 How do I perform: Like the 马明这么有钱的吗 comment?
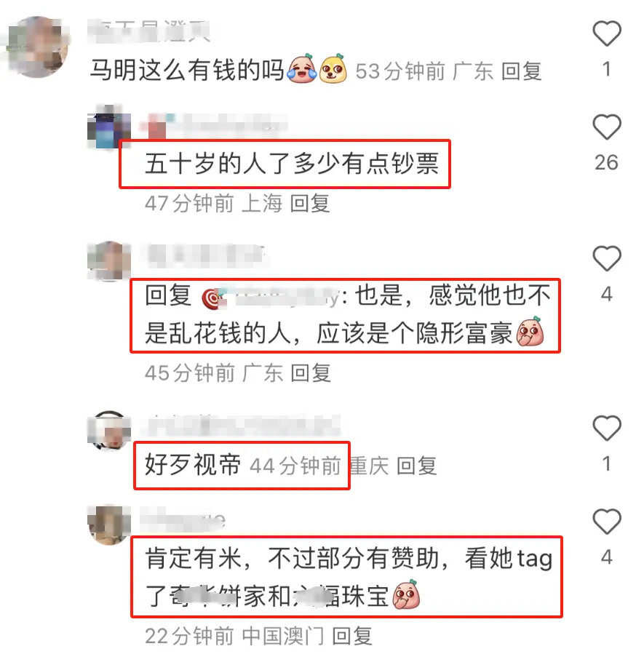[x=607, y=33]
